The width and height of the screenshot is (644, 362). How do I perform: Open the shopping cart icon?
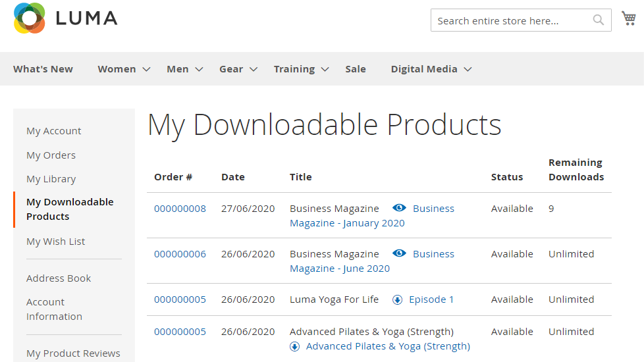pyautogui.click(x=628, y=18)
